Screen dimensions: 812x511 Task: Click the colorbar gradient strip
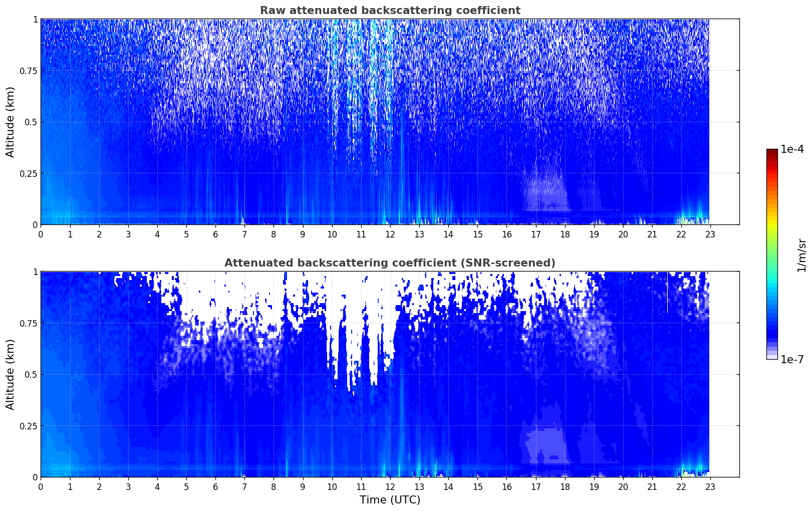(x=771, y=254)
